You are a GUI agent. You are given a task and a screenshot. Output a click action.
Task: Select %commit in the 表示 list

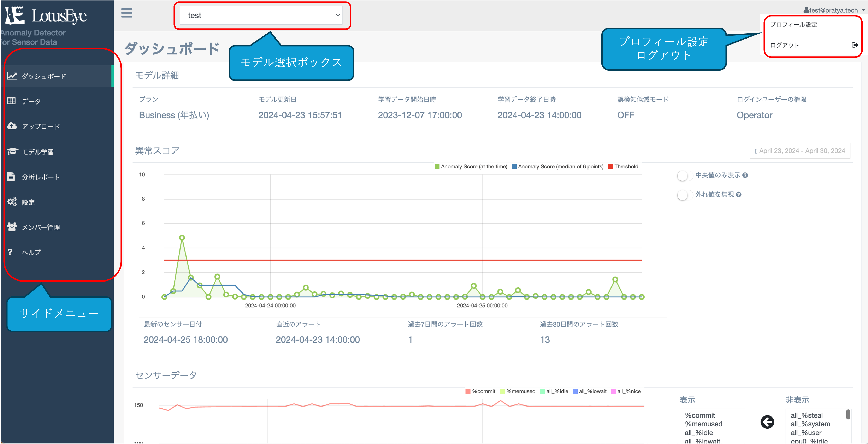tap(700, 415)
